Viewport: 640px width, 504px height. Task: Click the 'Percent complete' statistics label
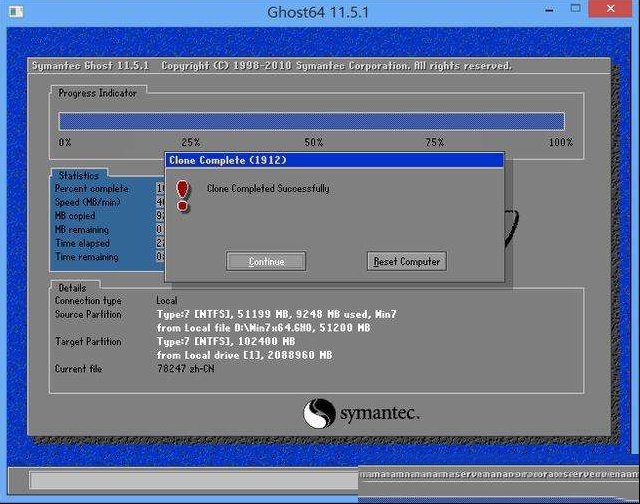(x=91, y=189)
